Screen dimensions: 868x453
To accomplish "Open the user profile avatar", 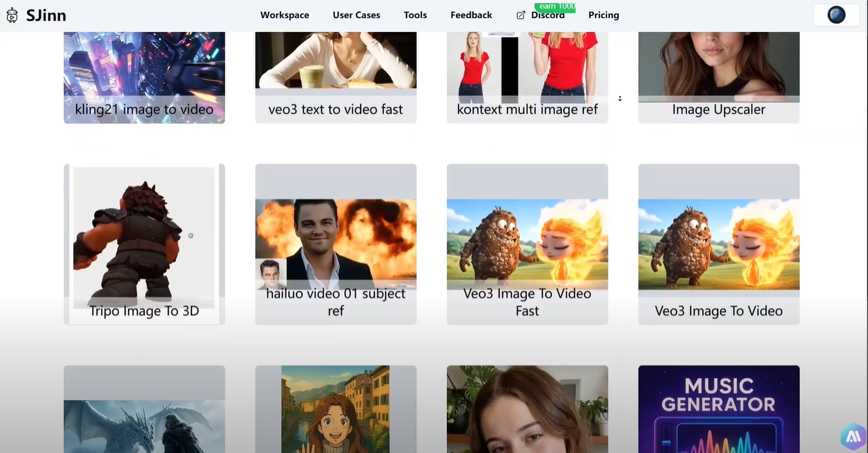I will coord(837,15).
